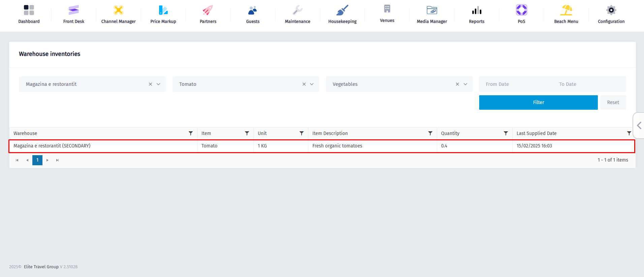Image resolution: width=644 pixels, height=277 pixels.
Task: Clear the Tomato item selection
Action: (x=304, y=84)
